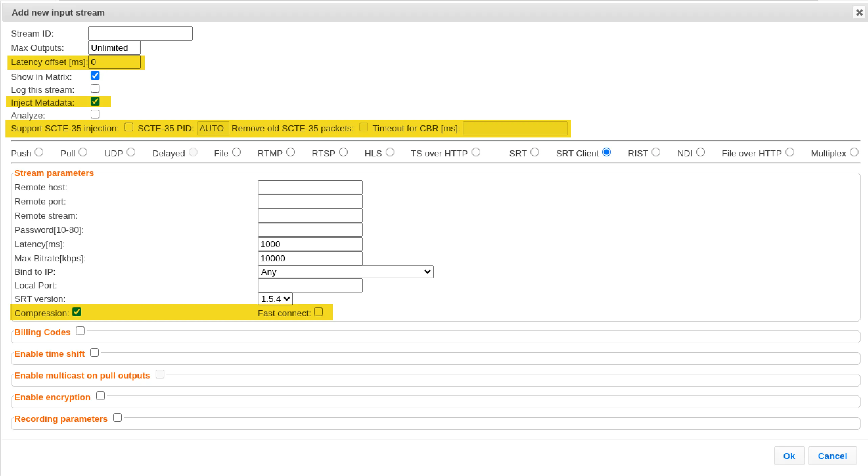This screenshot has height=476, width=868.
Task: Pick the RTMP input option
Action: click(291, 152)
